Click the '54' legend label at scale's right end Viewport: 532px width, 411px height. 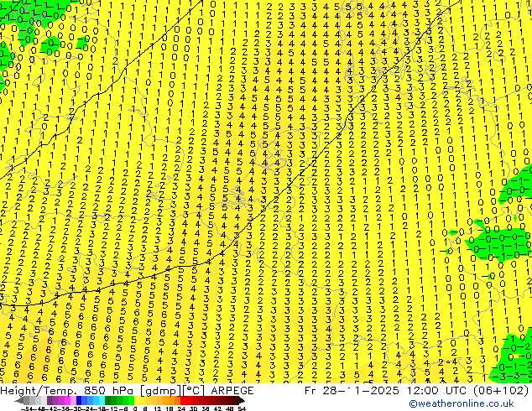(242, 409)
